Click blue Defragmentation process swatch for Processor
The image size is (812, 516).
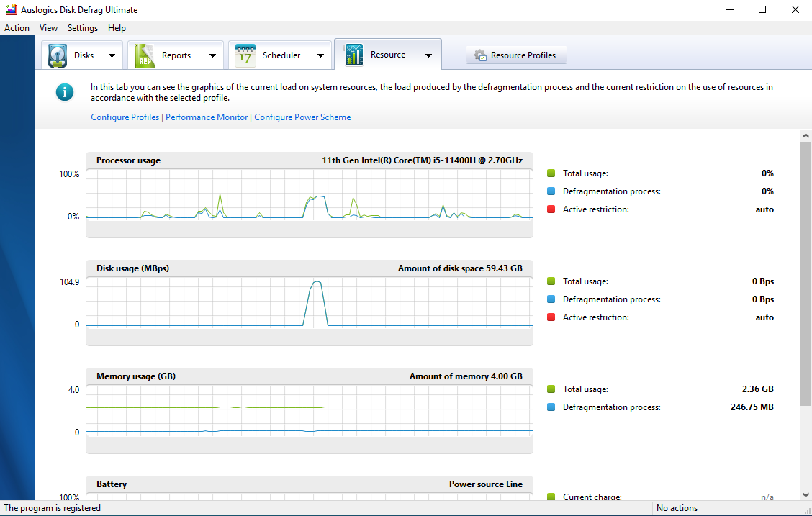[551, 191]
